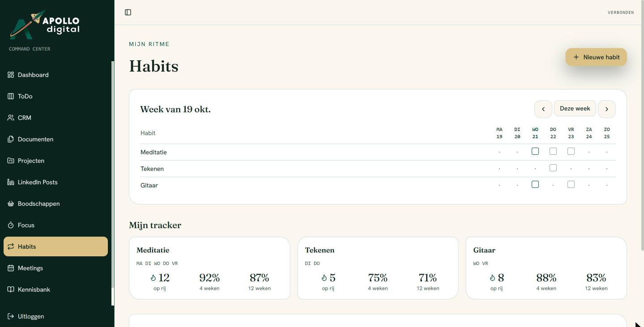Toggle the sidebar panel icon
This screenshot has height=327, width=644.
point(128,13)
